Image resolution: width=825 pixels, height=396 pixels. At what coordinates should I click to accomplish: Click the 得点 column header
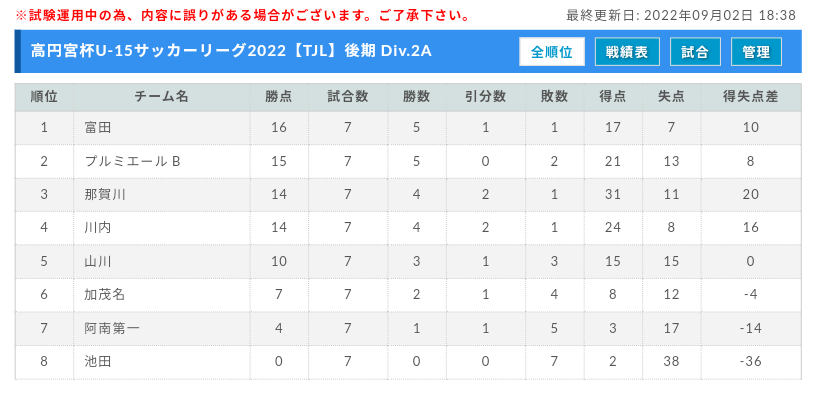coord(613,97)
